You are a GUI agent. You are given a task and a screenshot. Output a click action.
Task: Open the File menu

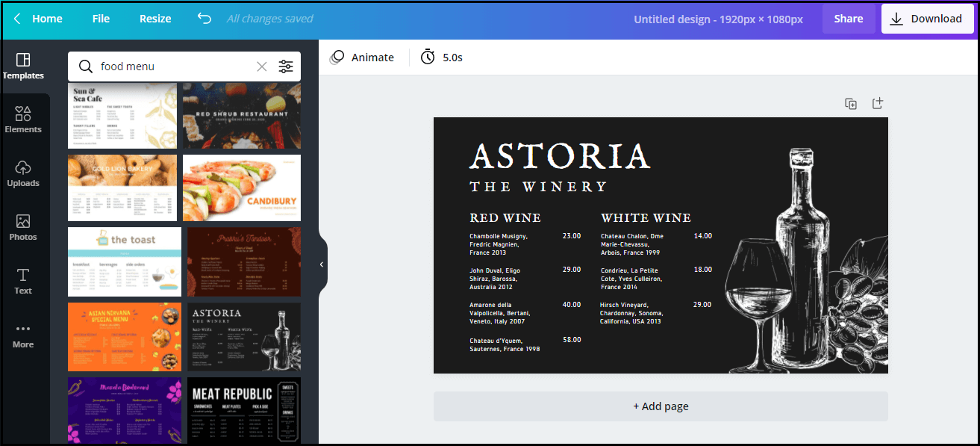(x=101, y=19)
